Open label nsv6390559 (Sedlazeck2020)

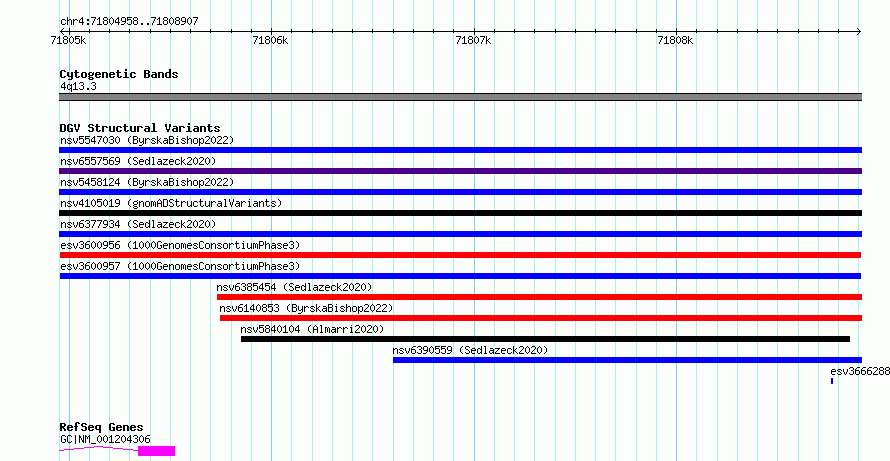point(471,350)
